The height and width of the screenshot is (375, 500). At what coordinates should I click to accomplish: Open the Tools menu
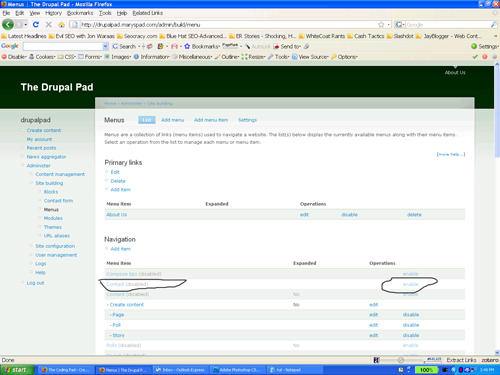pos(105,13)
